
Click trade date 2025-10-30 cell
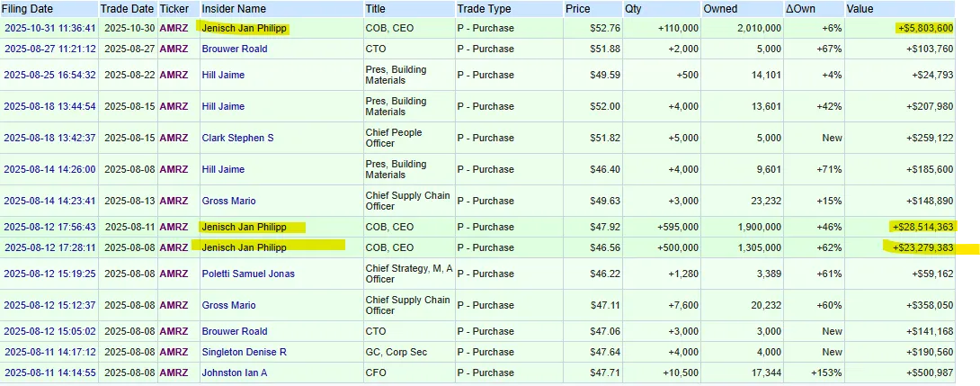[x=129, y=28]
